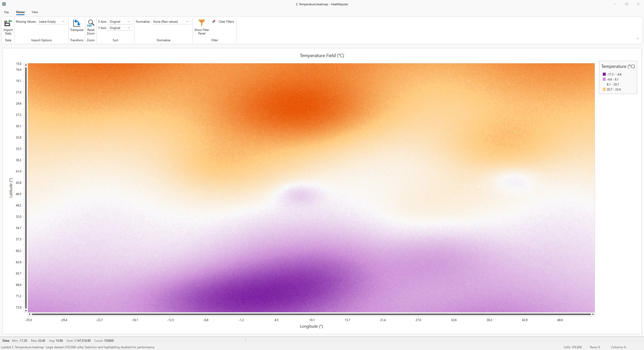The width and height of the screenshot is (644, 350).
Task: Click the HeatMapster app icon in titlebar
Action: (4, 4)
